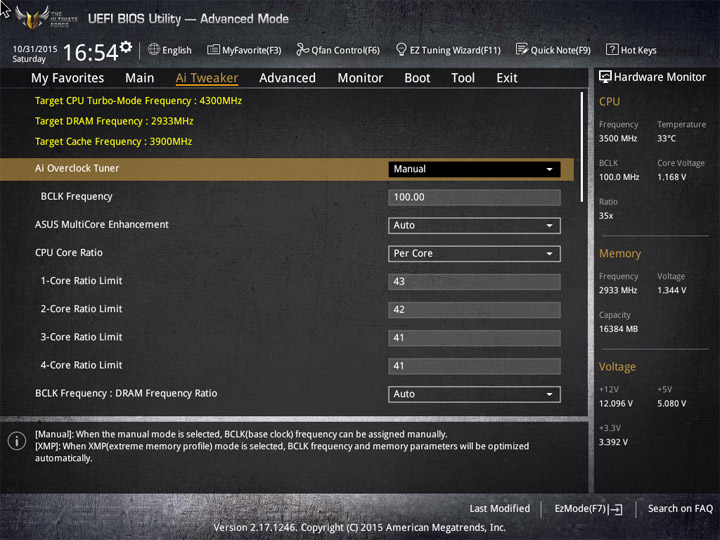Click the MyFavorite list icon

pos(213,49)
